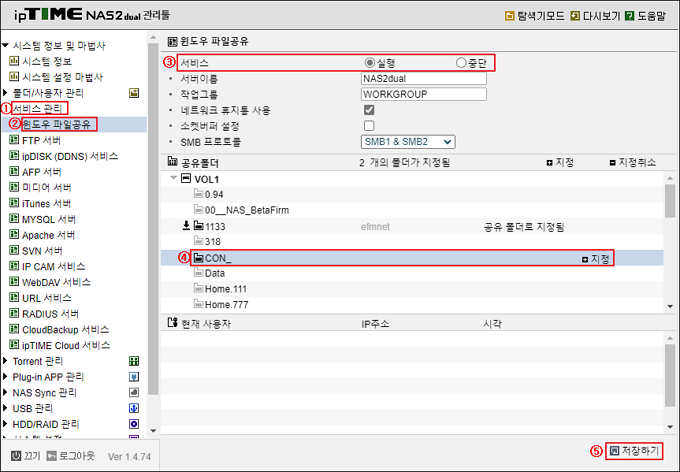680x472 pixels.
Task: Click the USB 관리 section icon
Action: pyautogui.click(x=134, y=408)
